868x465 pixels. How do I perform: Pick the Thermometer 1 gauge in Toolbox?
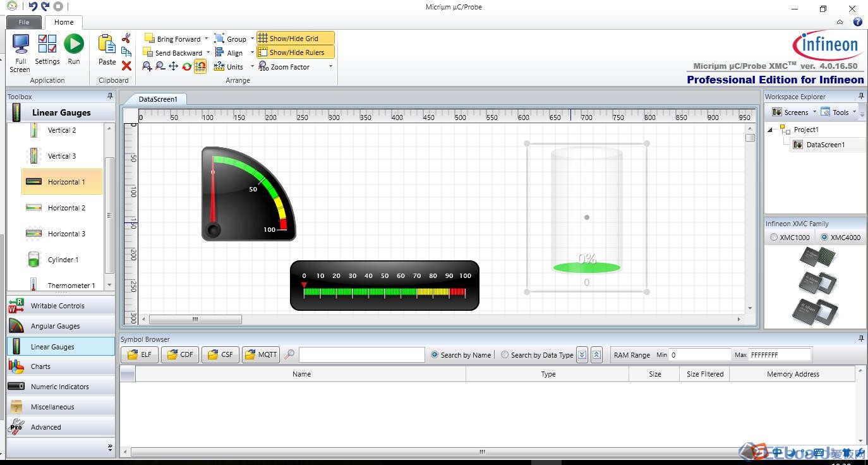click(x=61, y=285)
